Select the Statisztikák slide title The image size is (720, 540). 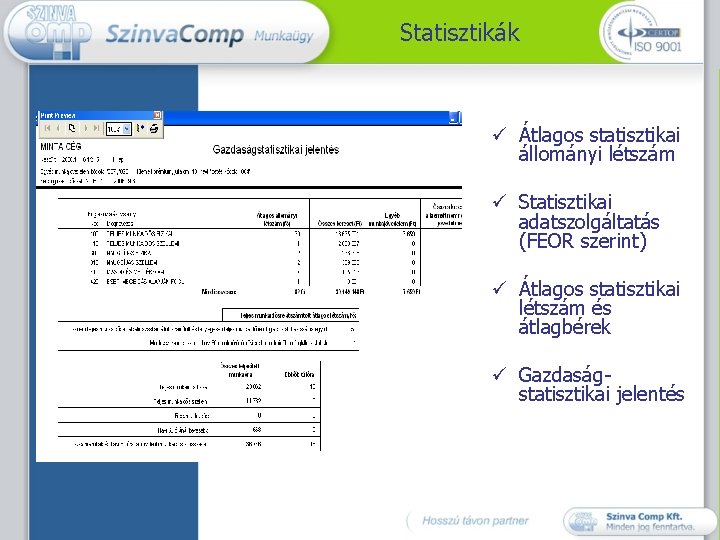(460, 33)
